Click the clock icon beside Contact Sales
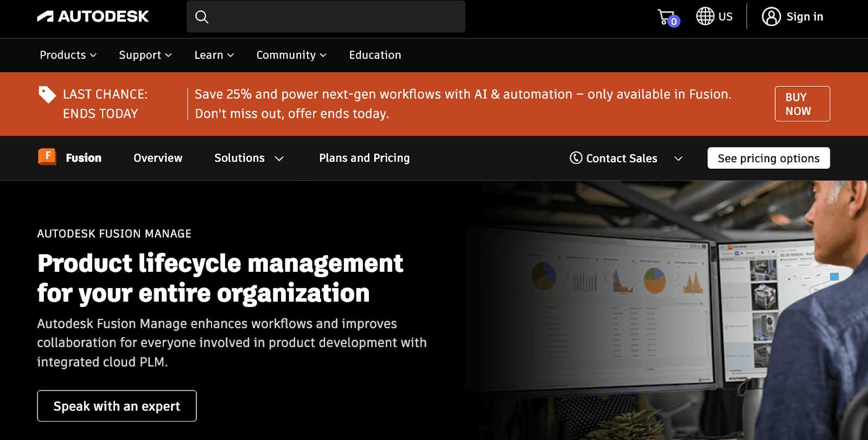The image size is (868, 440). click(576, 158)
